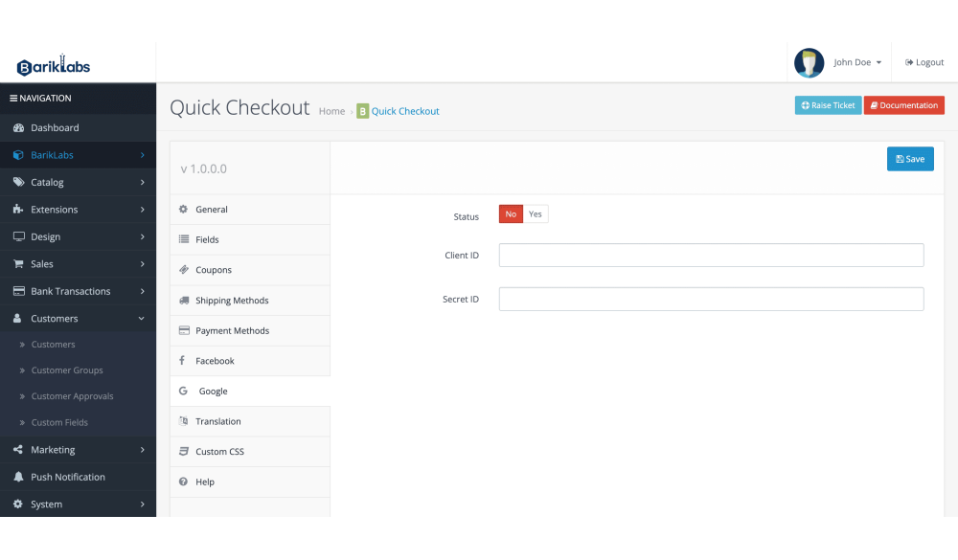Expand the Marketing menu chevron
The width and height of the screenshot is (958, 560).
142,450
